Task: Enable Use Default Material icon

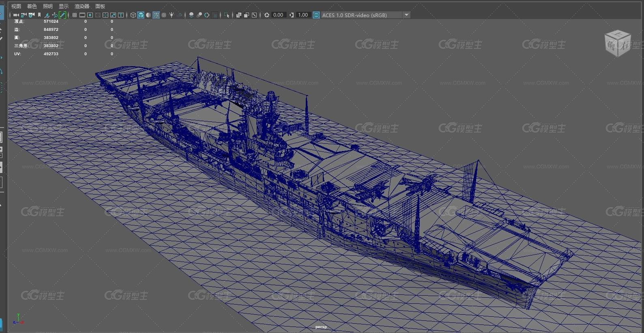Action: tap(148, 15)
